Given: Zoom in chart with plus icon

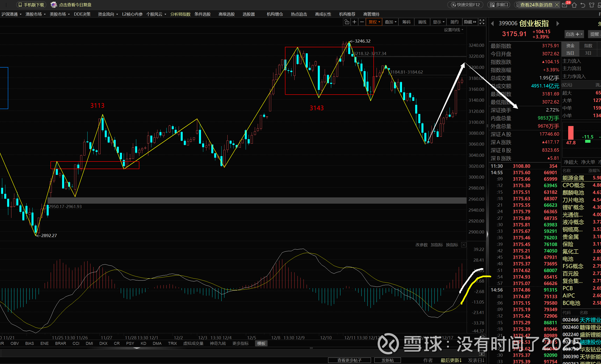Looking at the screenshot, I should tap(354, 22).
